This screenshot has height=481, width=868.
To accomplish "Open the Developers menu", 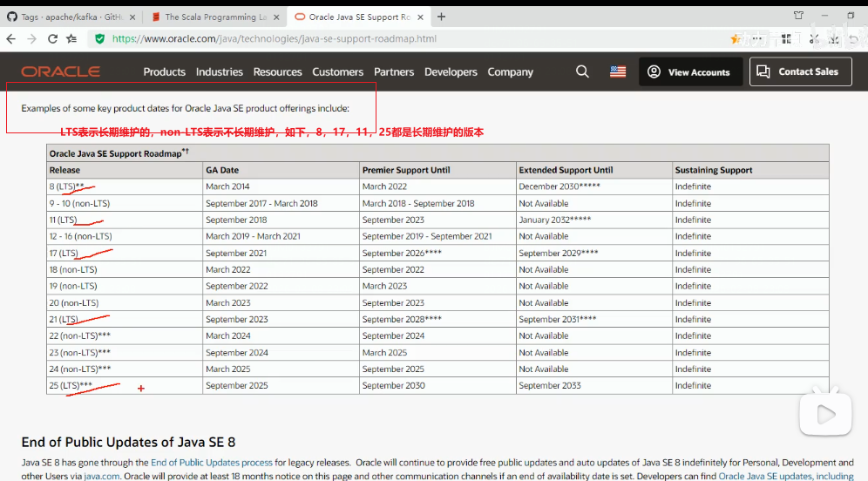I will point(451,72).
